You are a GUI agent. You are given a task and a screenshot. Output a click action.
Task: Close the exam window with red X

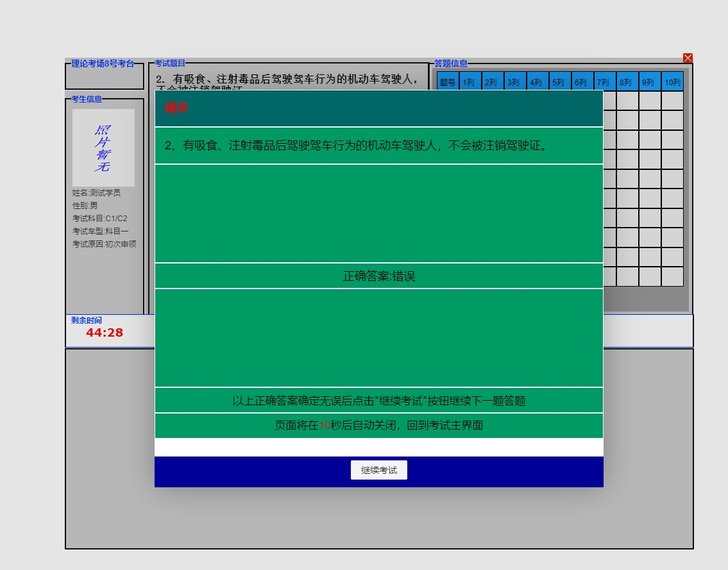(x=688, y=58)
